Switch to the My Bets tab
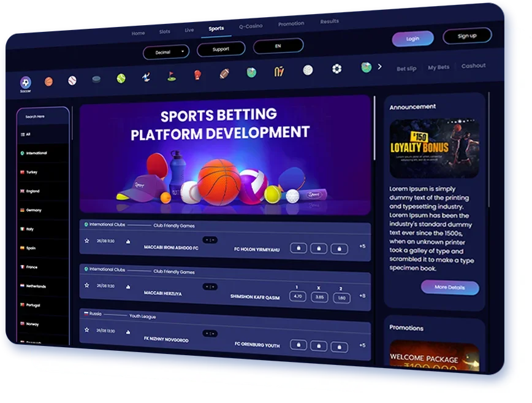 [438, 67]
